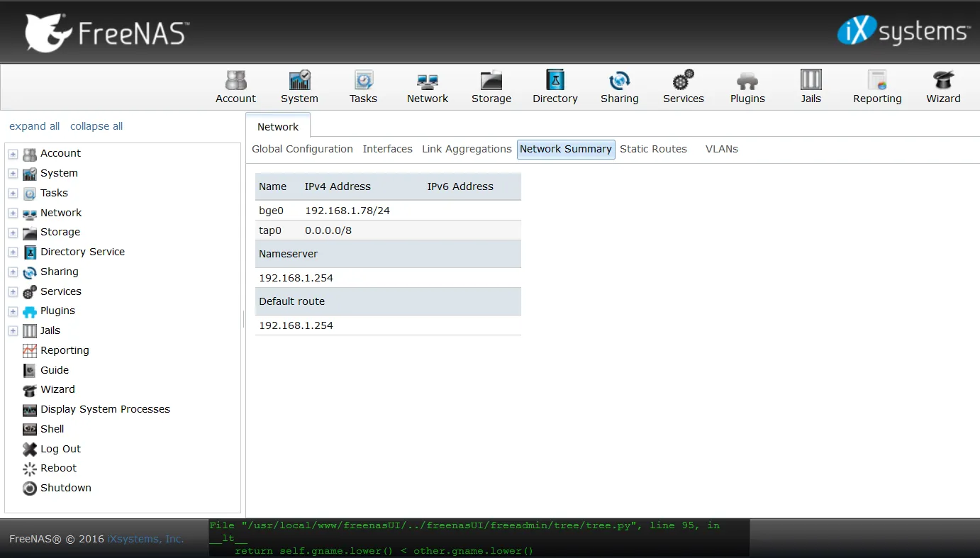Viewport: 980px width, 558px height.
Task: Click the expand all link
Action: click(x=34, y=126)
